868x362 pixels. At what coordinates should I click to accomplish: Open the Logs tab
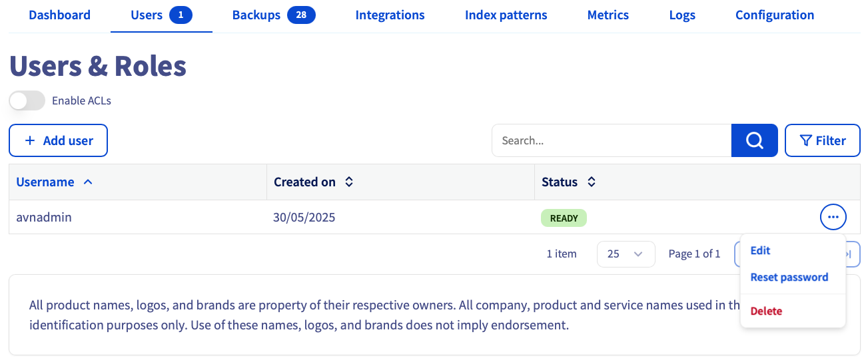point(682,15)
